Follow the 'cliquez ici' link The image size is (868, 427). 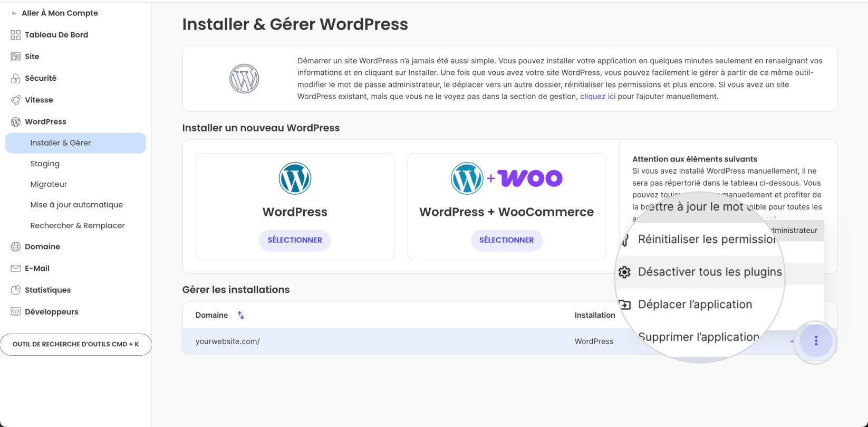pos(597,97)
